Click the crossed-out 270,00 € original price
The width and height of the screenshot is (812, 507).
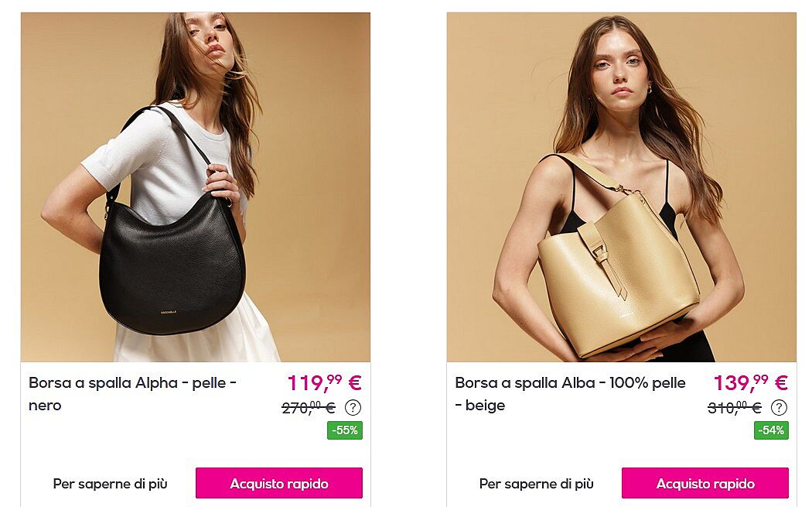[309, 408]
